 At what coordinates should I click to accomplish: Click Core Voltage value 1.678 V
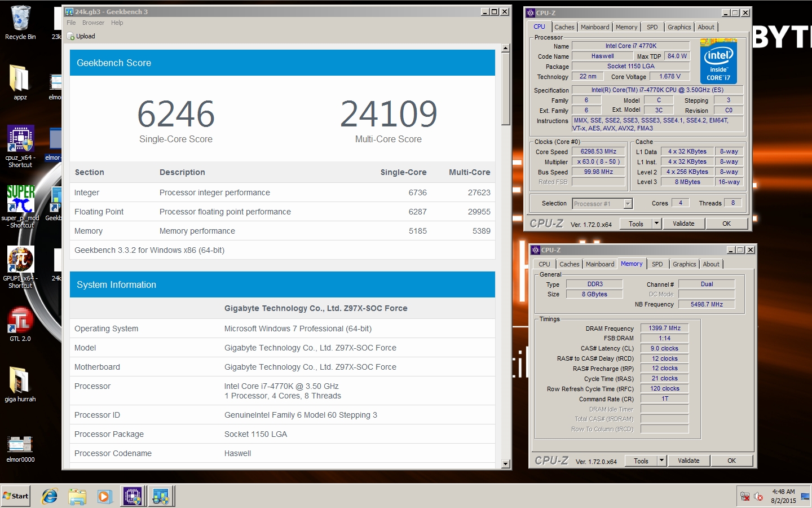(x=670, y=76)
